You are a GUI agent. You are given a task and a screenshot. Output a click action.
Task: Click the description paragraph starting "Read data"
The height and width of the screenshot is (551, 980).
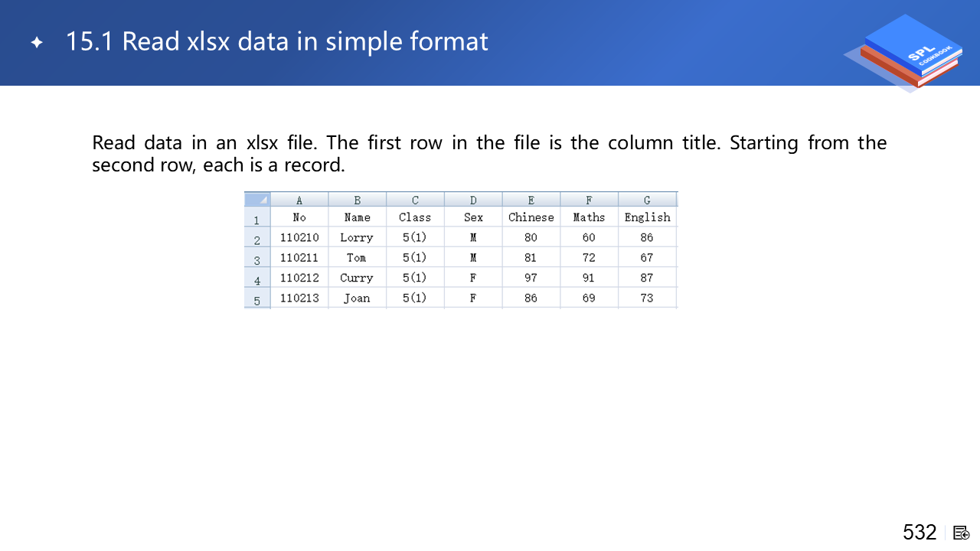pos(488,153)
